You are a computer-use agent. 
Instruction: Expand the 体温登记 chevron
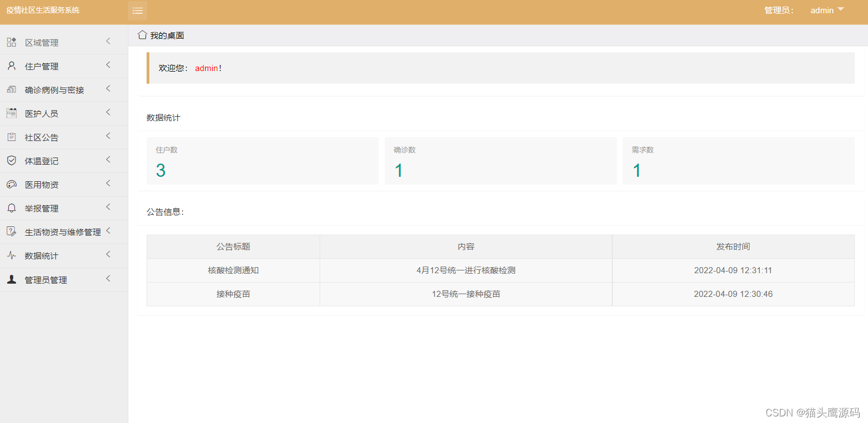[x=108, y=160]
